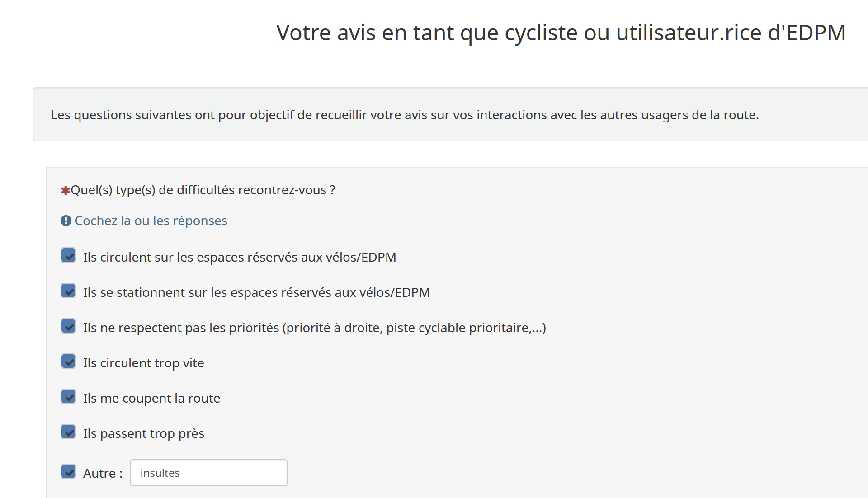The image size is (868, 498).
Task: Uncheck the 'Autre' checkbox
Action: 68,471
